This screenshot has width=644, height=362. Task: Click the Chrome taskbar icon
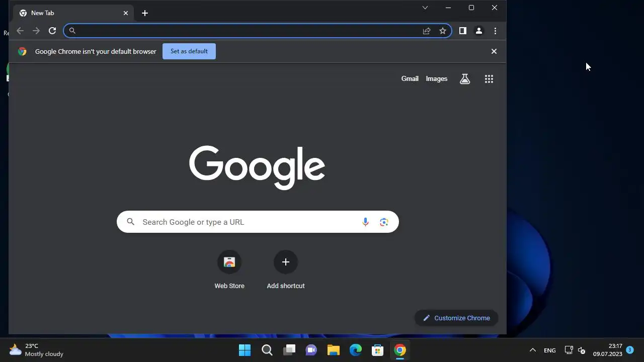[400, 350]
